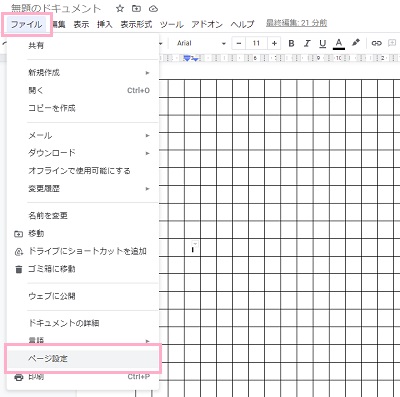400x397 pixels.
Task: Decrease font size with minus button
Action: coord(239,43)
